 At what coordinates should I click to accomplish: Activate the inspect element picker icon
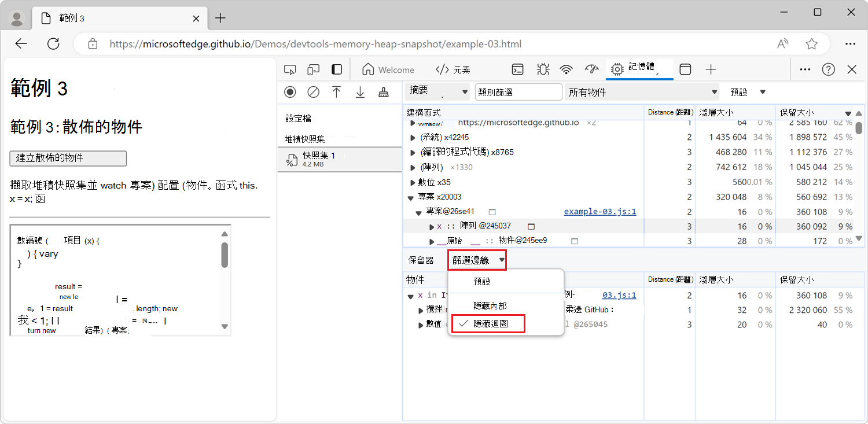click(290, 70)
